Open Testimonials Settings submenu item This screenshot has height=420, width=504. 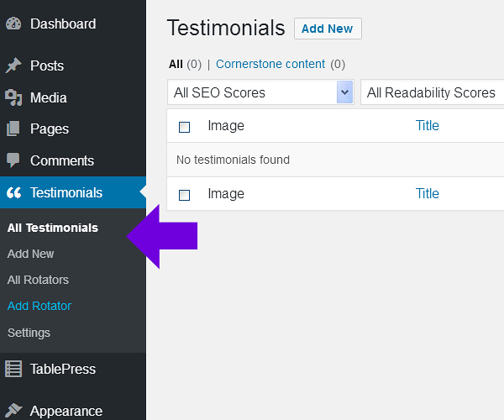point(29,333)
